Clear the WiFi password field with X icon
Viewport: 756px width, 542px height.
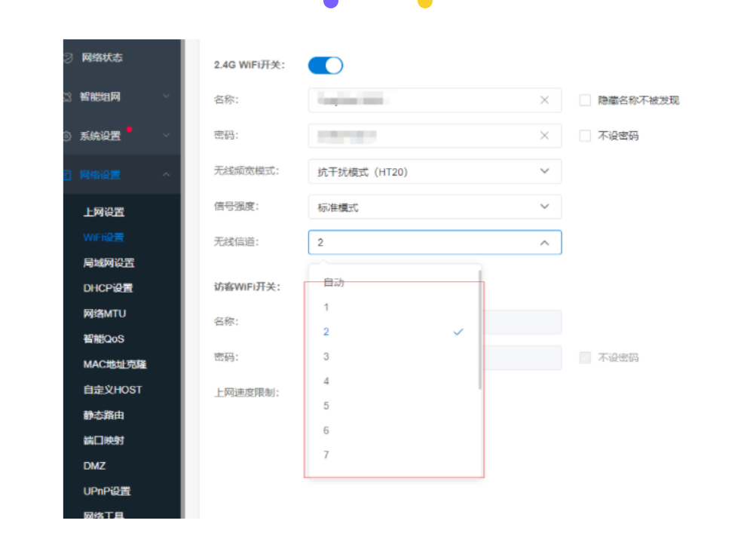click(x=544, y=136)
